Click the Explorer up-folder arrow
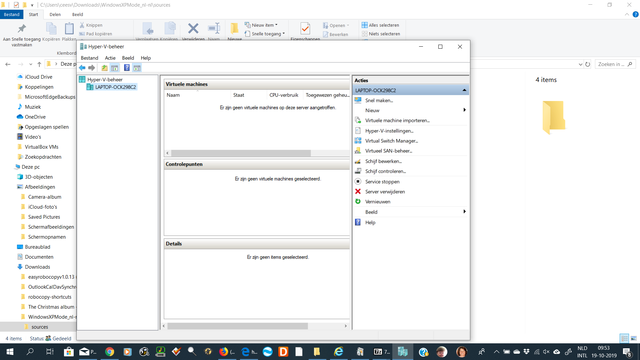640x360 pixels. point(39,64)
